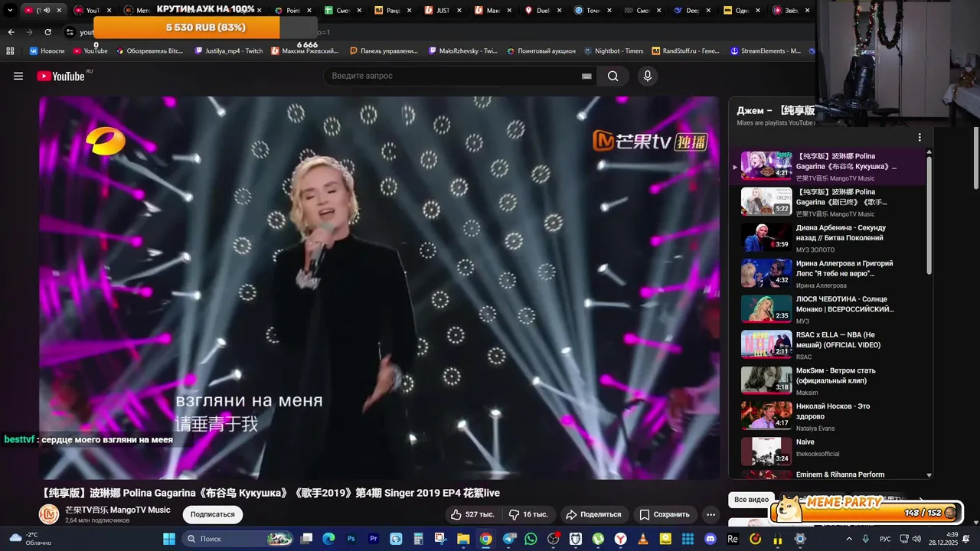Play Ирина Аллегрова и Григорий Лепс thumbnail

[x=766, y=273]
